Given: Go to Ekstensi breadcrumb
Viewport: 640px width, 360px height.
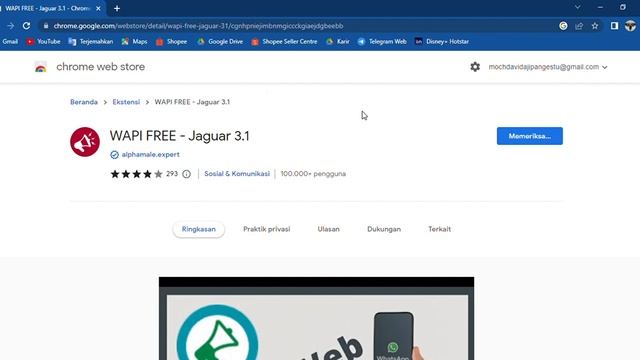Looking at the screenshot, I should 126,102.
